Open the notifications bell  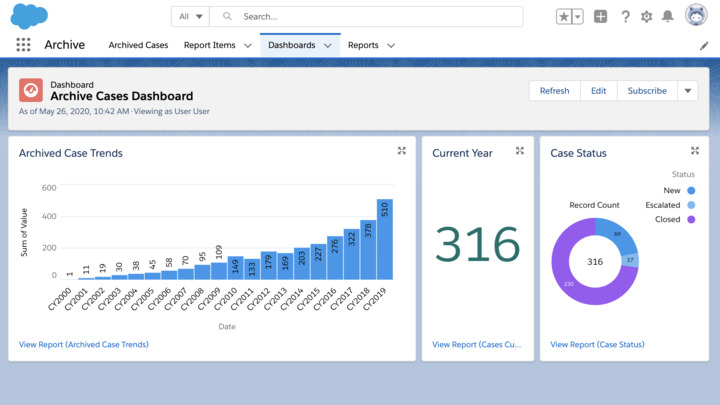pyautogui.click(x=668, y=17)
